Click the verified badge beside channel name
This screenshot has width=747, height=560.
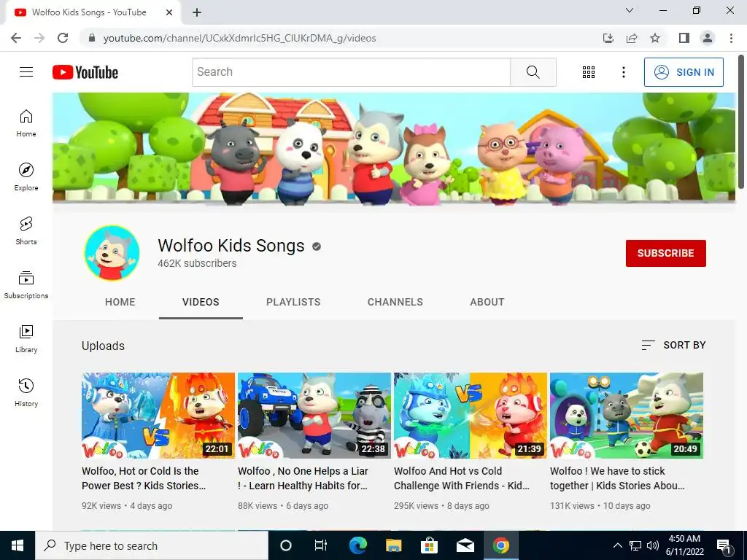(x=317, y=246)
